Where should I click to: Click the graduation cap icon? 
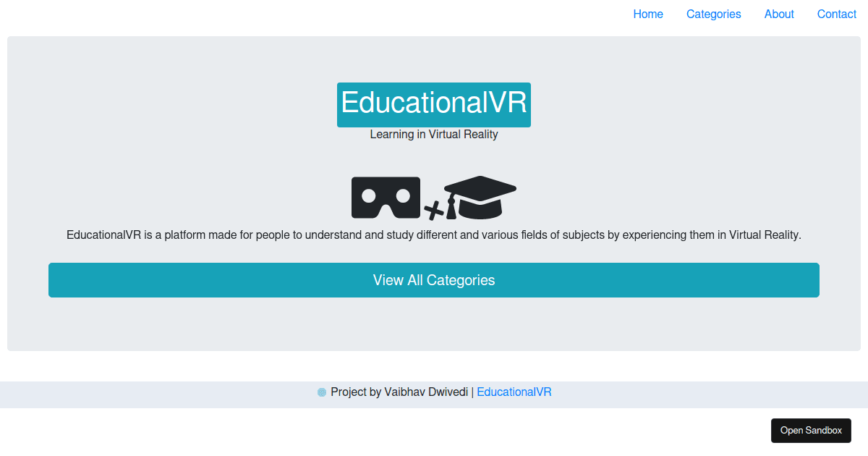481,195
